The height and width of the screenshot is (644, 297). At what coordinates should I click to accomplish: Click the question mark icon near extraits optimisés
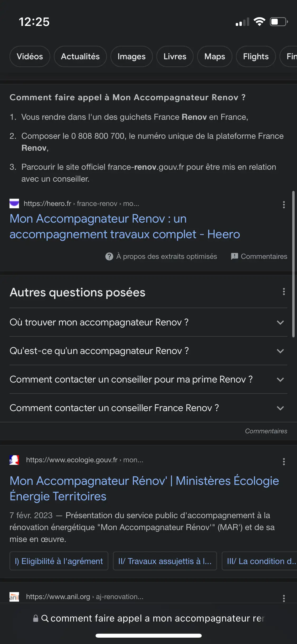coord(109,256)
